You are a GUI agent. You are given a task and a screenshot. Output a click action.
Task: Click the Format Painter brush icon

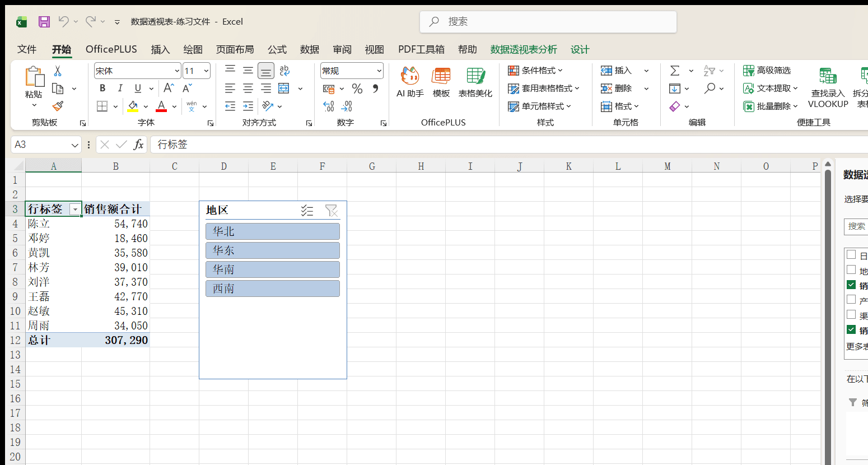pyautogui.click(x=58, y=106)
